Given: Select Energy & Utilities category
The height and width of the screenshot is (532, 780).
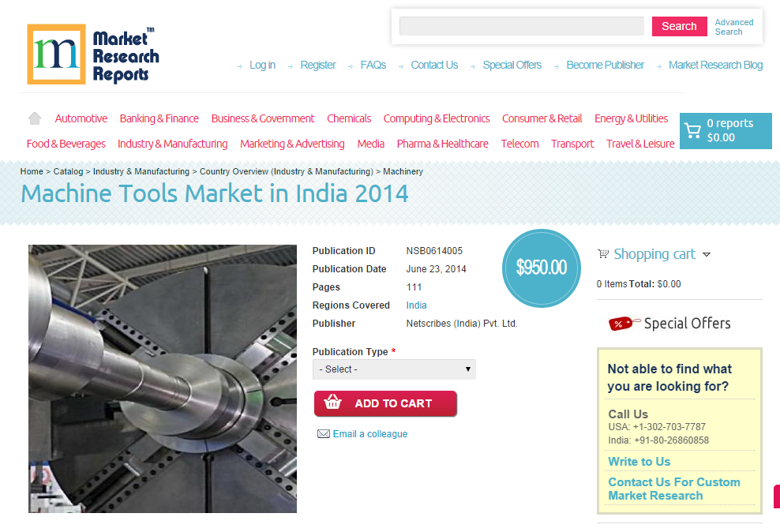Looking at the screenshot, I should tap(631, 118).
